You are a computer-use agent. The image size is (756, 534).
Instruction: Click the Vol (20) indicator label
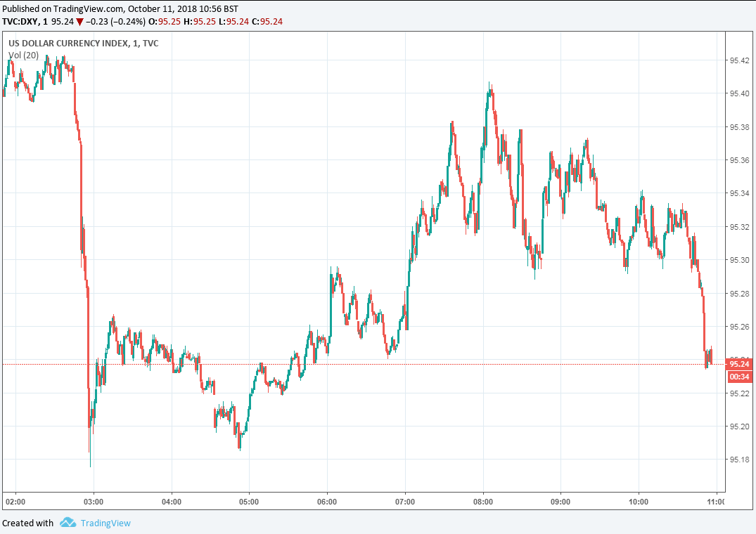coord(23,55)
